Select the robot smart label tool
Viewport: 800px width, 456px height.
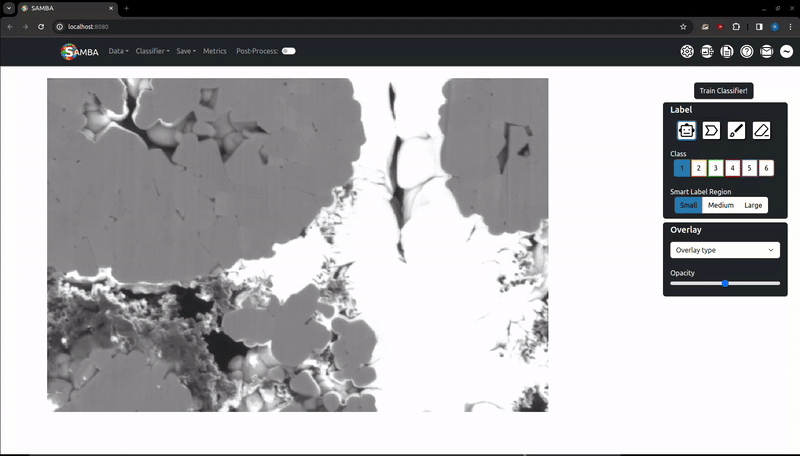click(686, 131)
